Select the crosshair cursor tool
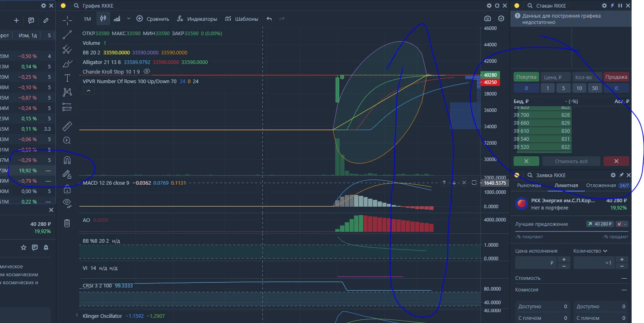Viewport: 644px width, 323px height. point(67,20)
